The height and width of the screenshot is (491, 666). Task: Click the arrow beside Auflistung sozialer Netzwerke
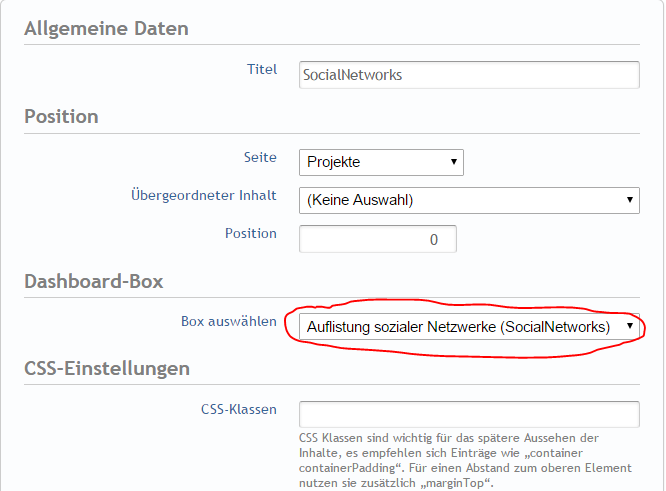(629, 326)
